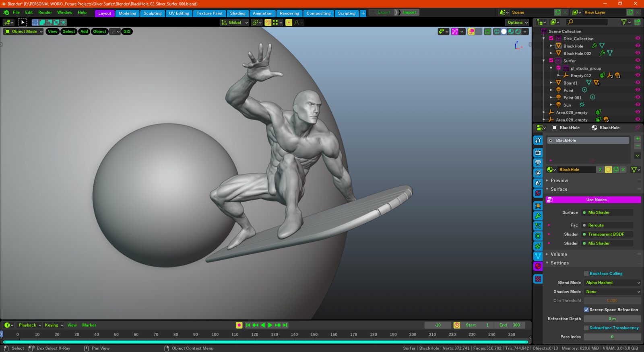The width and height of the screenshot is (644, 352).
Task: Click the Surface Mix Shader field
Action: tap(607, 212)
